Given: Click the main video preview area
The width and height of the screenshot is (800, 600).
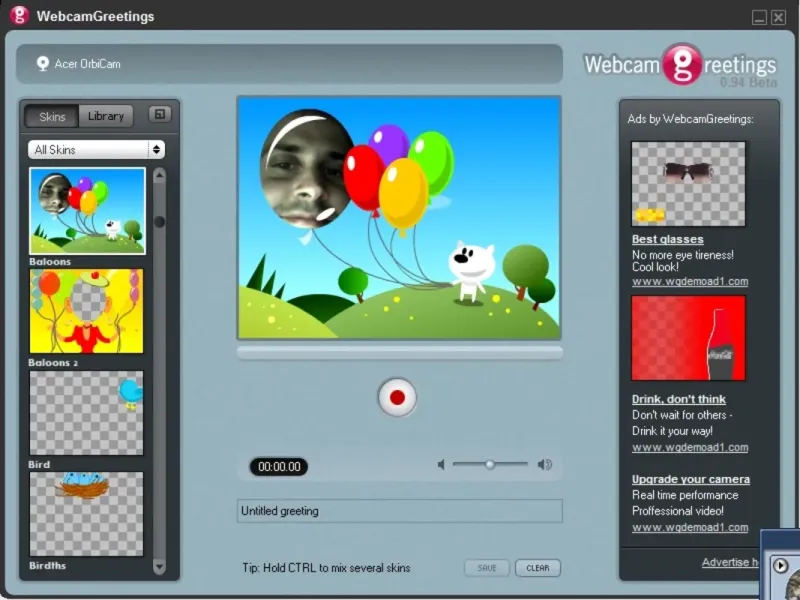Looking at the screenshot, I should (399, 218).
